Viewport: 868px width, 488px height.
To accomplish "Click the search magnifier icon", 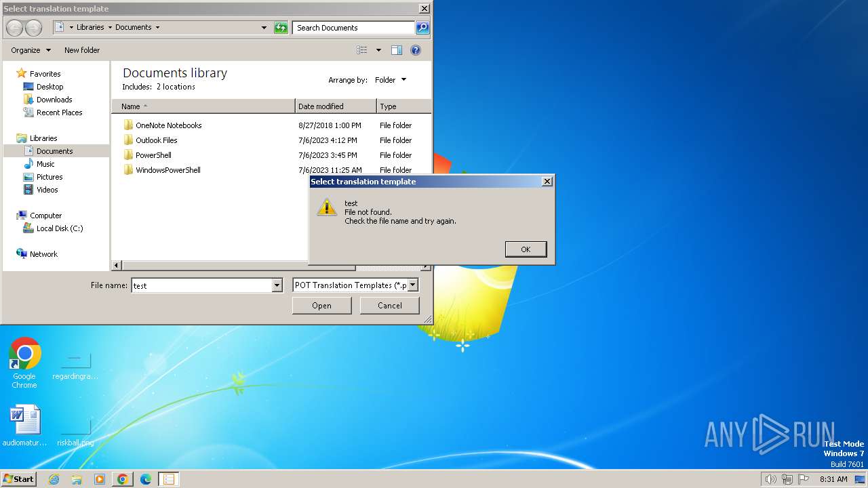I will point(422,28).
